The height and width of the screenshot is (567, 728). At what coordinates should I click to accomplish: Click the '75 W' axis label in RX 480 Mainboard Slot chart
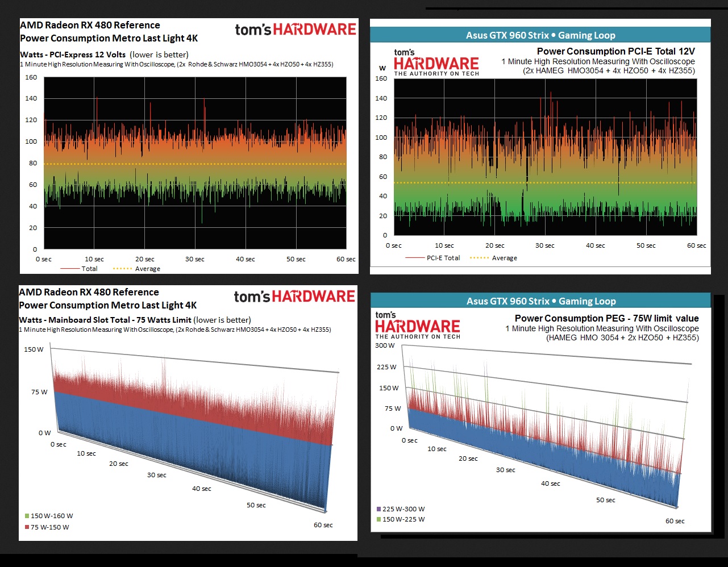click(39, 392)
